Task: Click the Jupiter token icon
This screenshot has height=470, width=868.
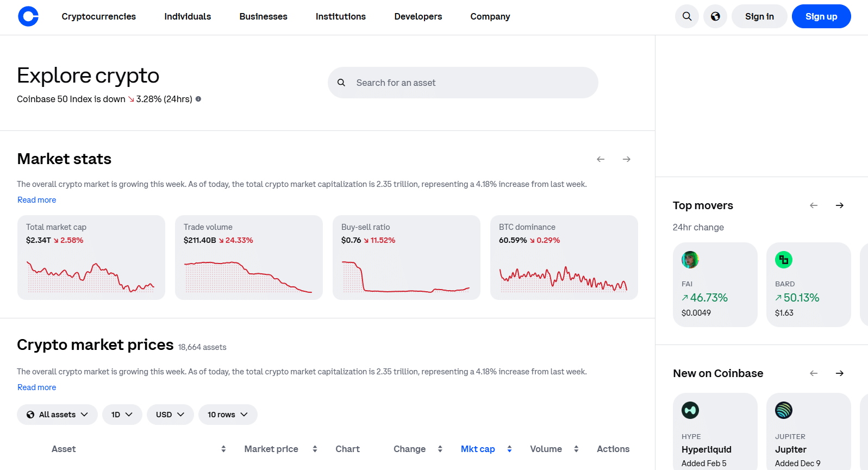Action: tap(784, 410)
